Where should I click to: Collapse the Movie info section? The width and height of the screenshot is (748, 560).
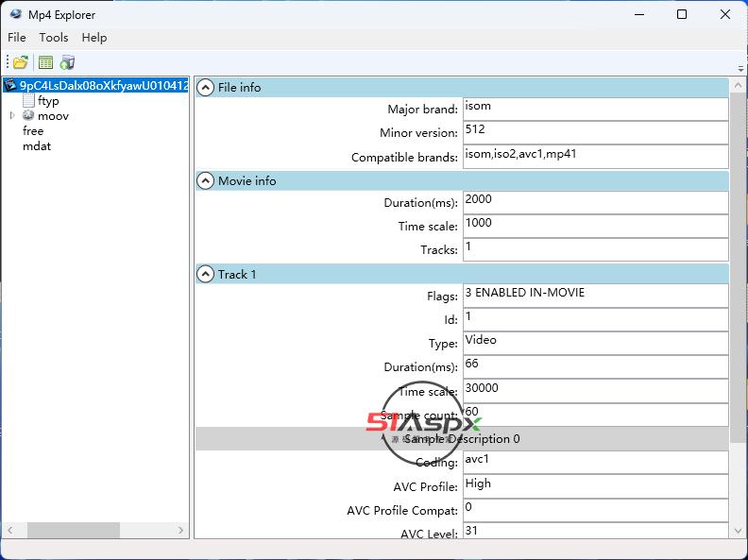[206, 180]
